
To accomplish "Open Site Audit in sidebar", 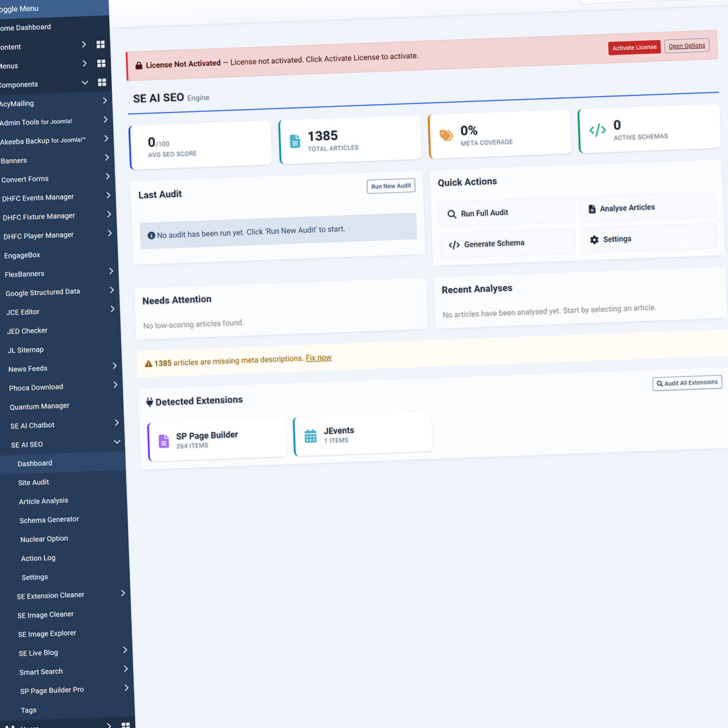I will pyautogui.click(x=33, y=482).
